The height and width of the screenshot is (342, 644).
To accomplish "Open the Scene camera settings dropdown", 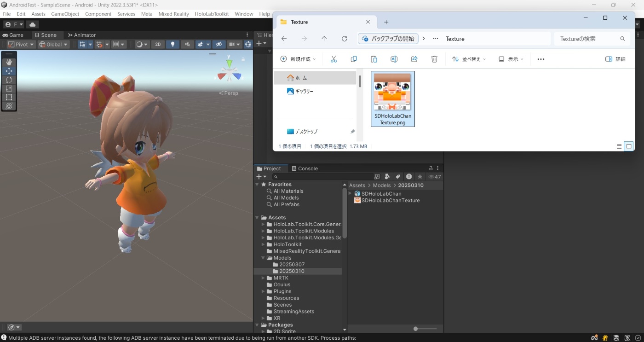I will [x=235, y=44].
